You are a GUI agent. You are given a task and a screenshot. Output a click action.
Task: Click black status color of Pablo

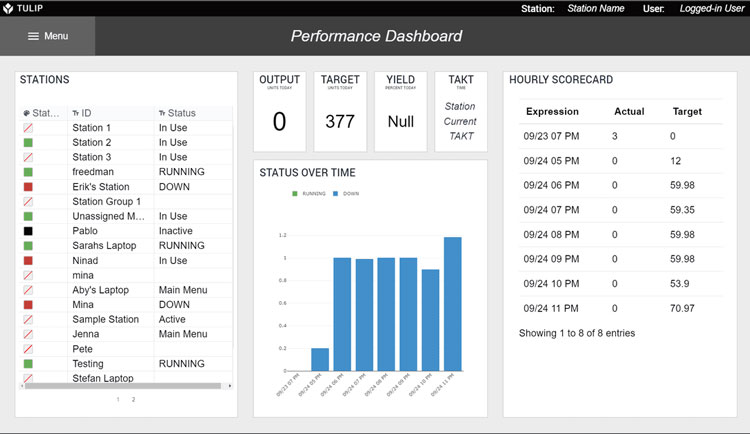(x=28, y=231)
